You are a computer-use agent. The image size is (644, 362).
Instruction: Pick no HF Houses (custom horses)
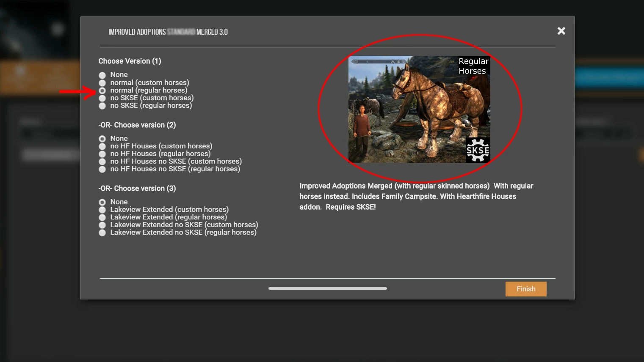102,146
